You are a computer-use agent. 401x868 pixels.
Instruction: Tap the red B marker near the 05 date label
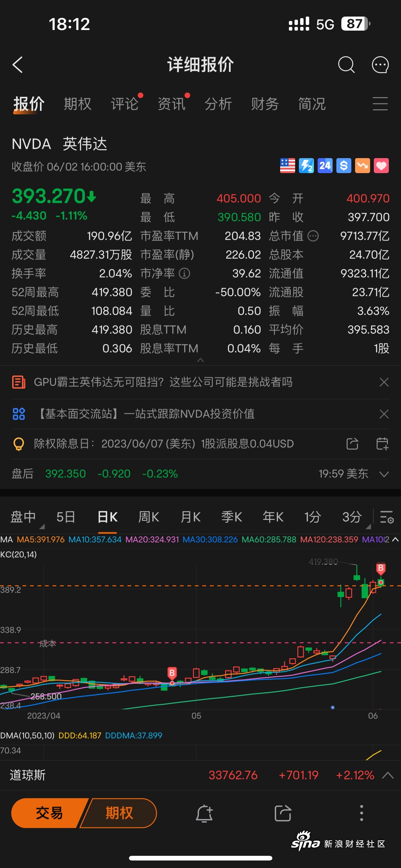(172, 673)
